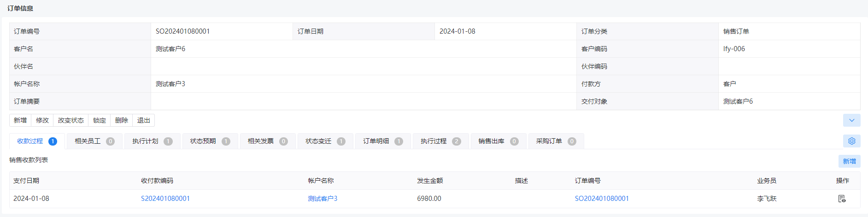Image resolution: width=868 pixels, height=217 pixels.
Task: Go to the 采购订单 tab
Action: [556, 141]
